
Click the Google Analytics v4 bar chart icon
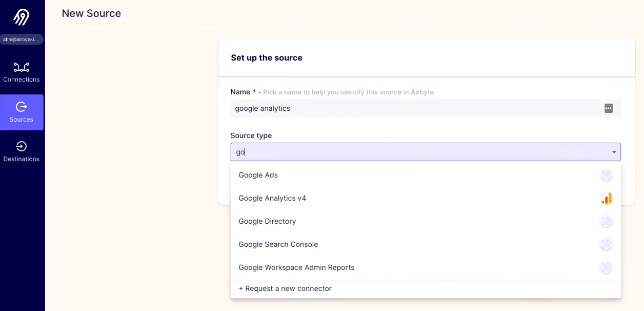tap(606, 198)
